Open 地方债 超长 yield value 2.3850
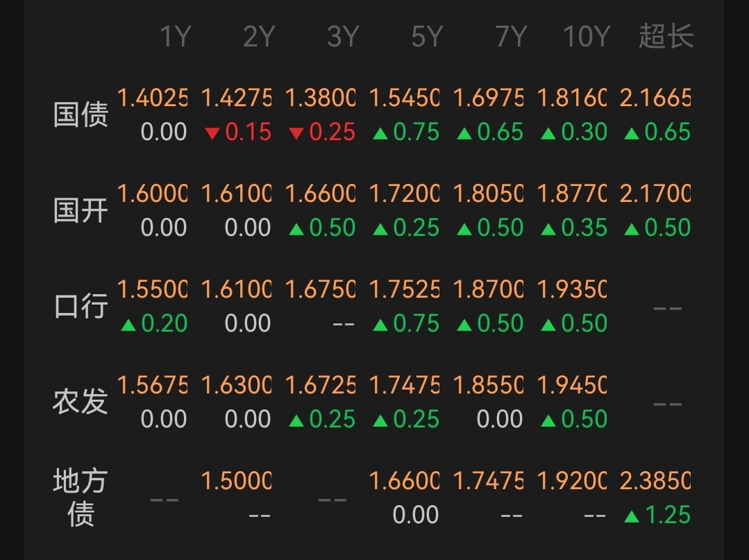Viewport: 749px width, 560px height. pyautogui.click(x=655, y=482)
